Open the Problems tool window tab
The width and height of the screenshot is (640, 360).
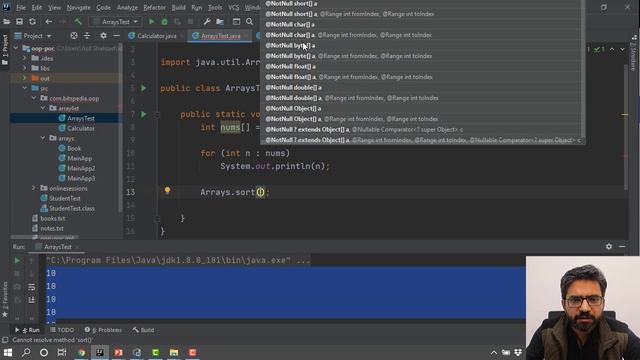pyautogui.click(x=103, y=330)
